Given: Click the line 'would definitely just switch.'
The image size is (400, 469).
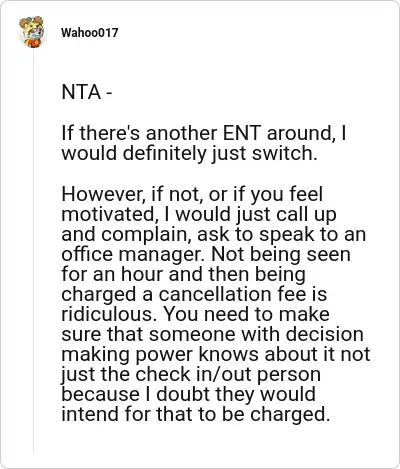Looking at the screenshot, I should pyautogui.click(x=189, y=153).
